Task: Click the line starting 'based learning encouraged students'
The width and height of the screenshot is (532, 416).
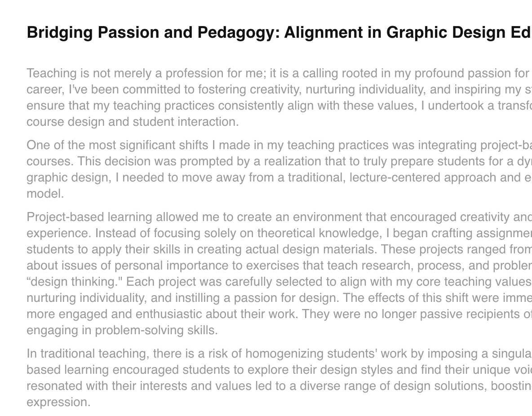Action: point(279,370)
